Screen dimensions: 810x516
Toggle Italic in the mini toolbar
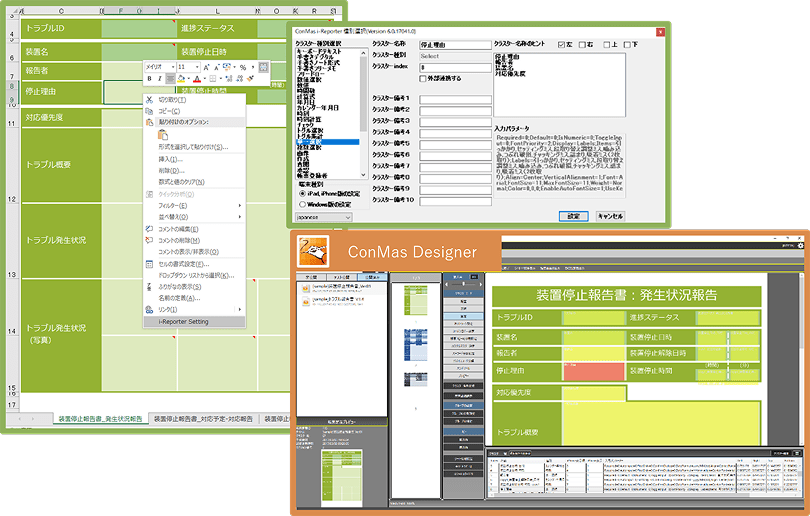[159, 79]
